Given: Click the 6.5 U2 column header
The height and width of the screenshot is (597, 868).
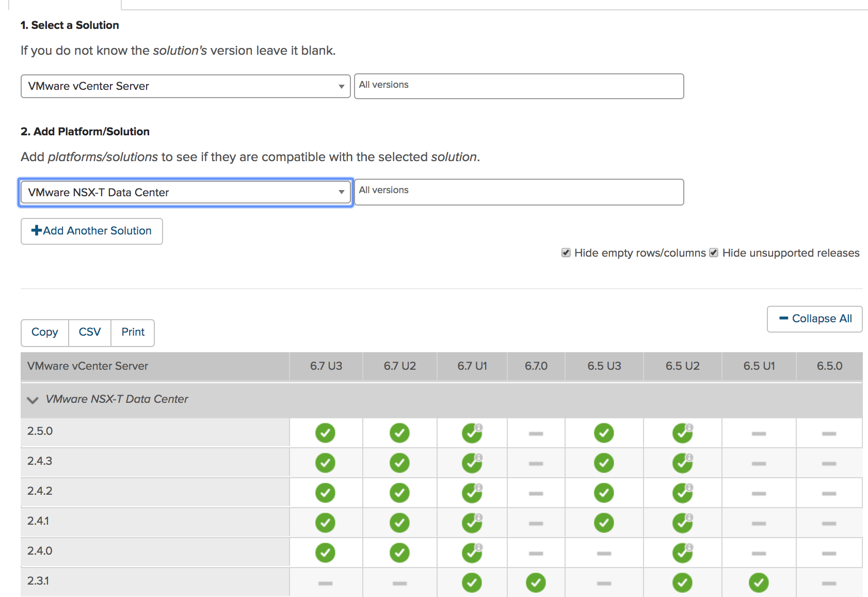Looking at the screenshot, I should (x=683, y=366).
